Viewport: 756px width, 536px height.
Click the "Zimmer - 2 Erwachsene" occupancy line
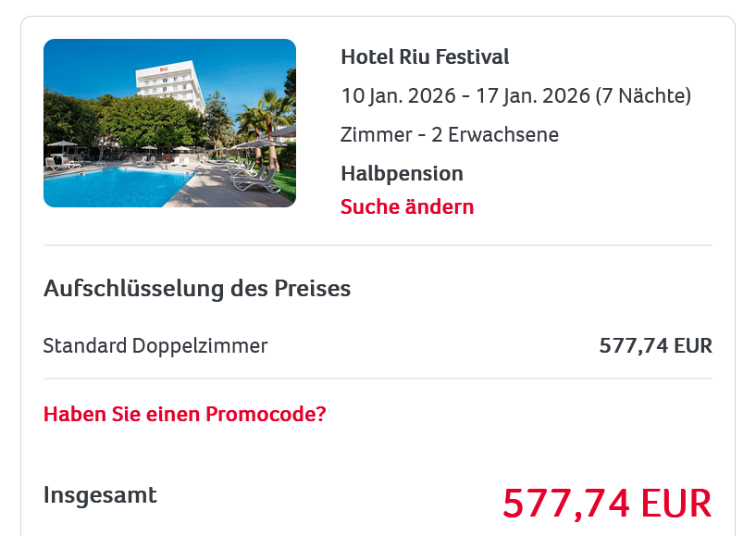pyautogui.click(x=450, y=134)
